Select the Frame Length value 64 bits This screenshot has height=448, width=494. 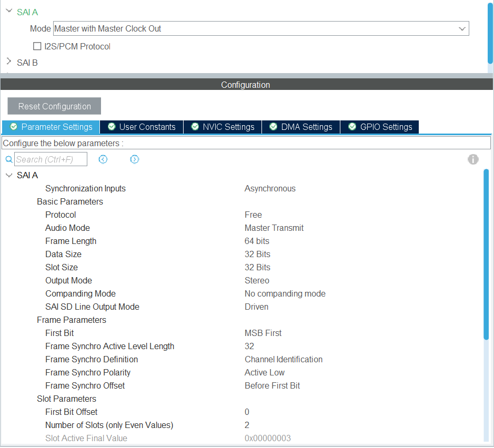click(257, 241)
